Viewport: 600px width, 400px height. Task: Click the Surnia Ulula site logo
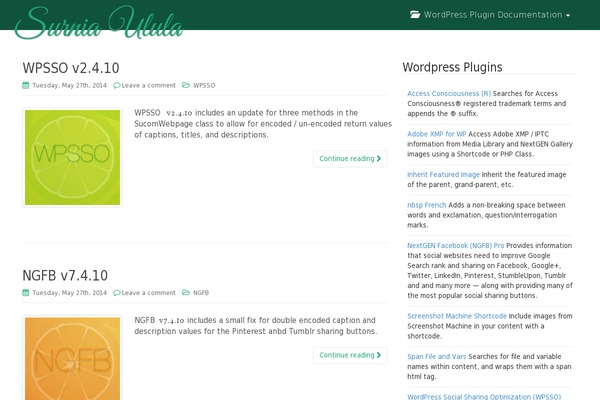coord(99,22)
